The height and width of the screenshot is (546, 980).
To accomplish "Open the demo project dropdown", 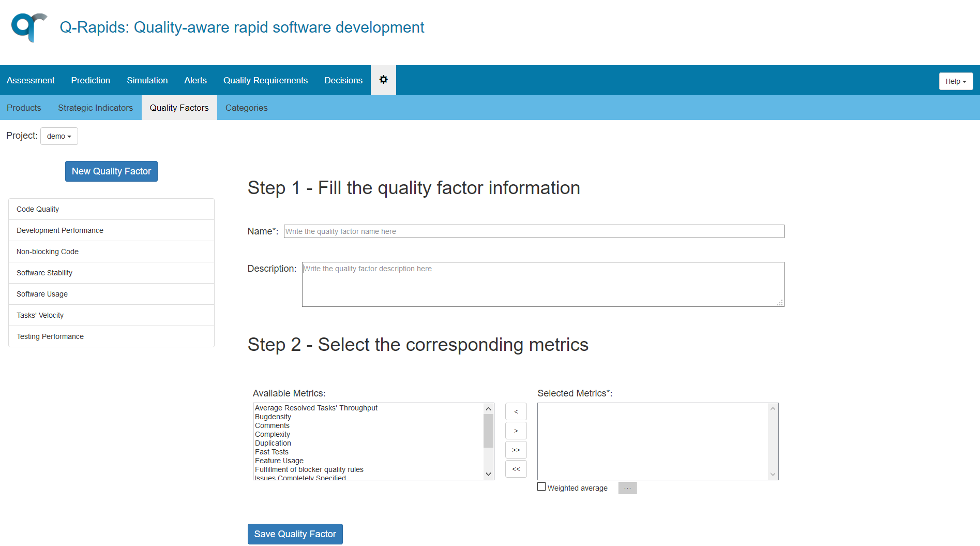I will (58, 136).
